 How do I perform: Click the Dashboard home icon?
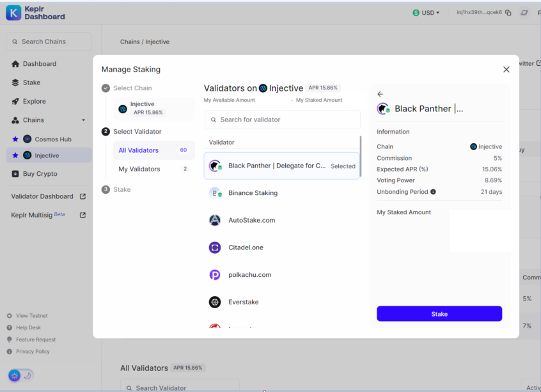[x=15, y=64]
